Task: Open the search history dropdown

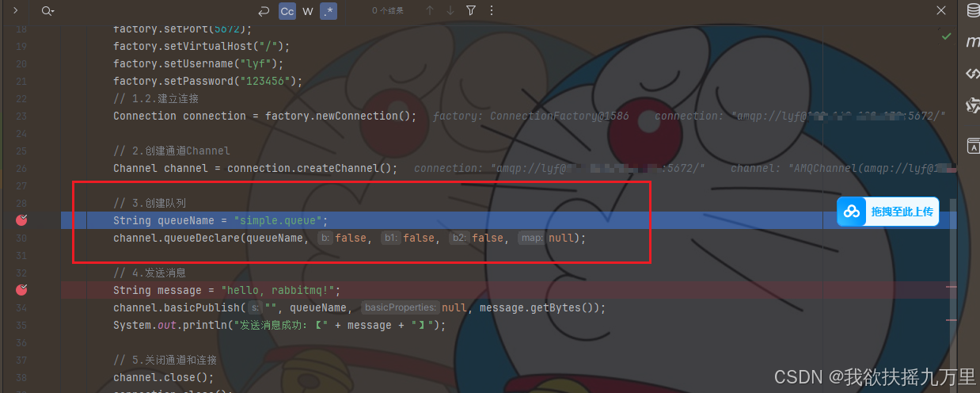Action: point(47,11)
